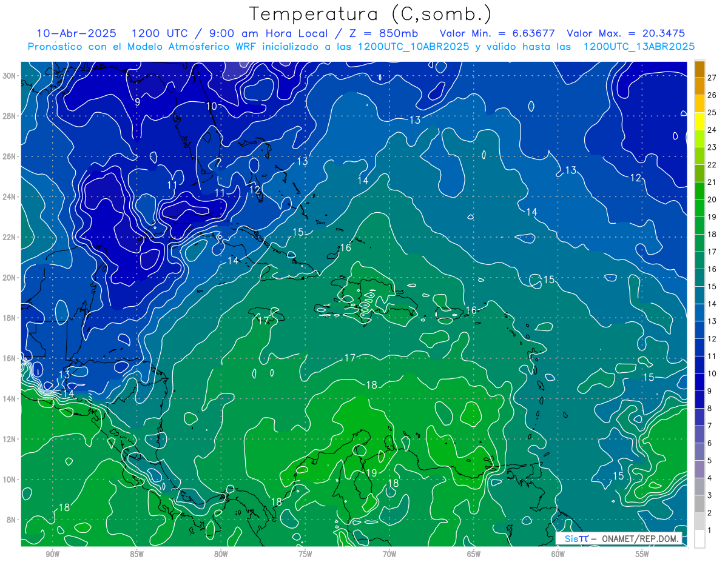This screenshot has width=728, height=562.
Task: Click the "Valor Min. = 6.63677" value
Action: tap(497, 33)
